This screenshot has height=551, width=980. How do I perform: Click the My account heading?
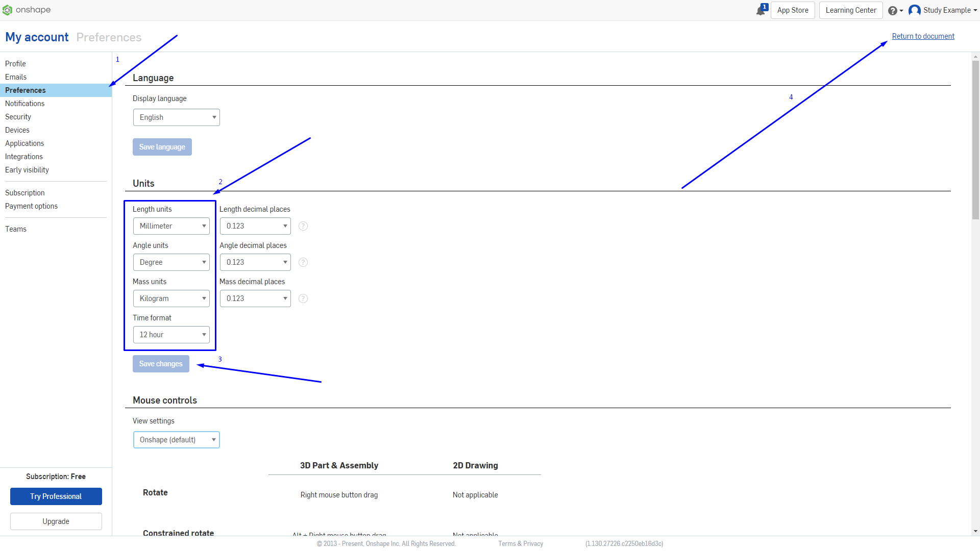tap(37, 37)
